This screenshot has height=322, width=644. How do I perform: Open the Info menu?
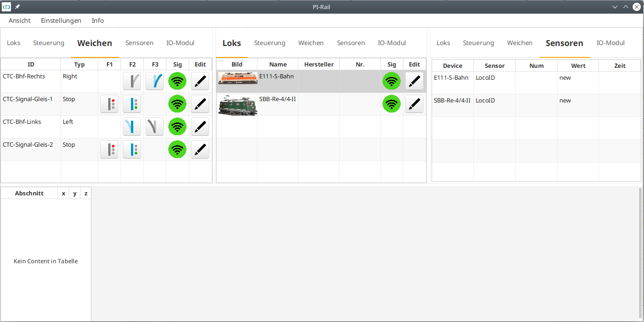(98, 20)
